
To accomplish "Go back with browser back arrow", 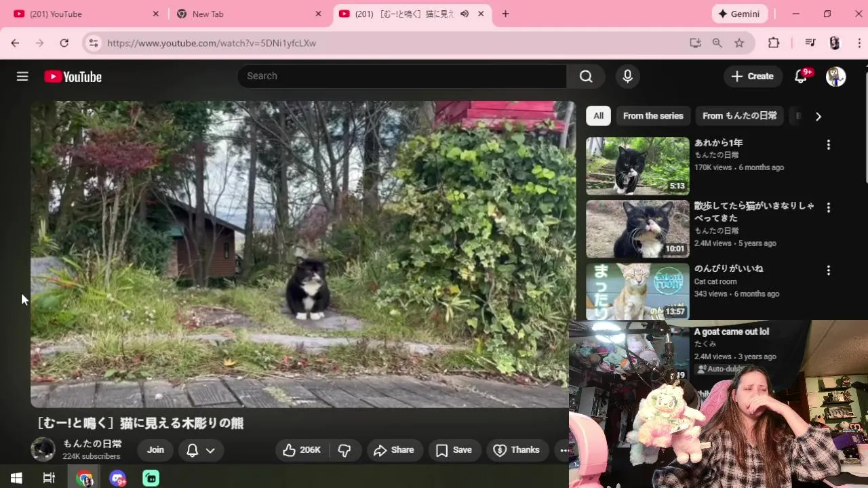I will pos(15,43).
